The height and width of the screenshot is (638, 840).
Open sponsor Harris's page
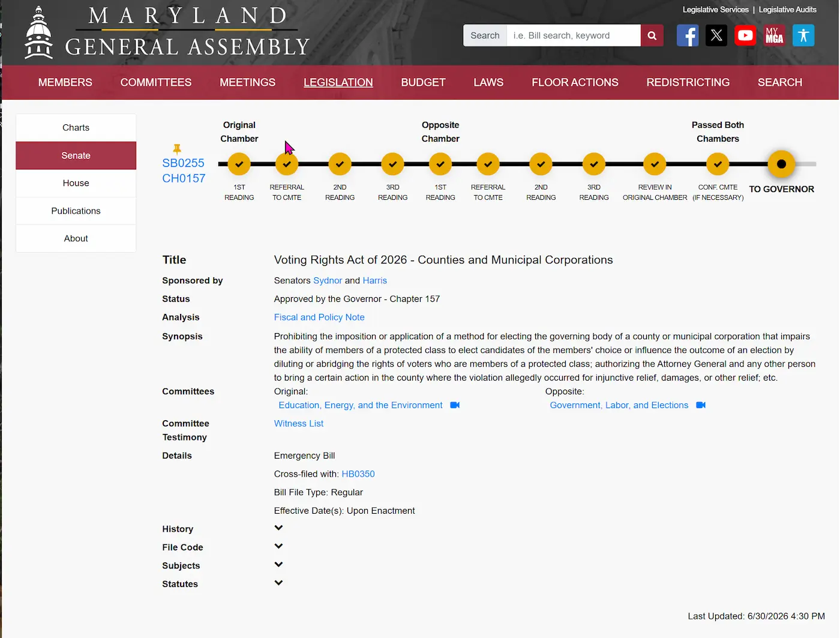[375, 280]
